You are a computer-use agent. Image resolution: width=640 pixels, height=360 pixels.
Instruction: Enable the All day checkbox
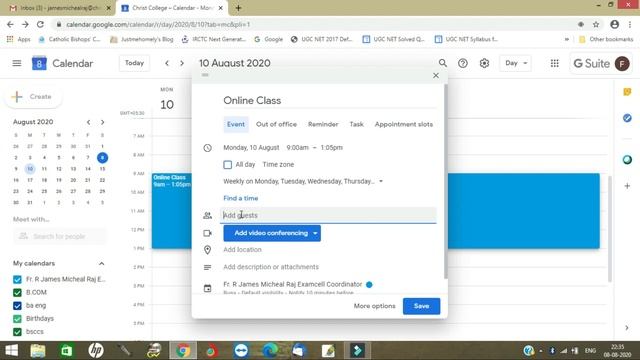point(228,164)
